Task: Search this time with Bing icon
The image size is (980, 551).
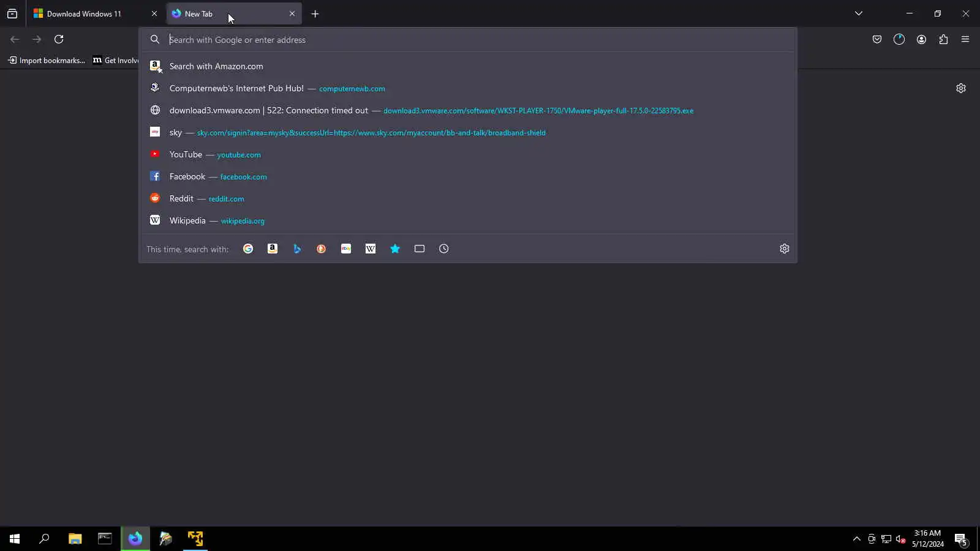Action: click(297, 249)
